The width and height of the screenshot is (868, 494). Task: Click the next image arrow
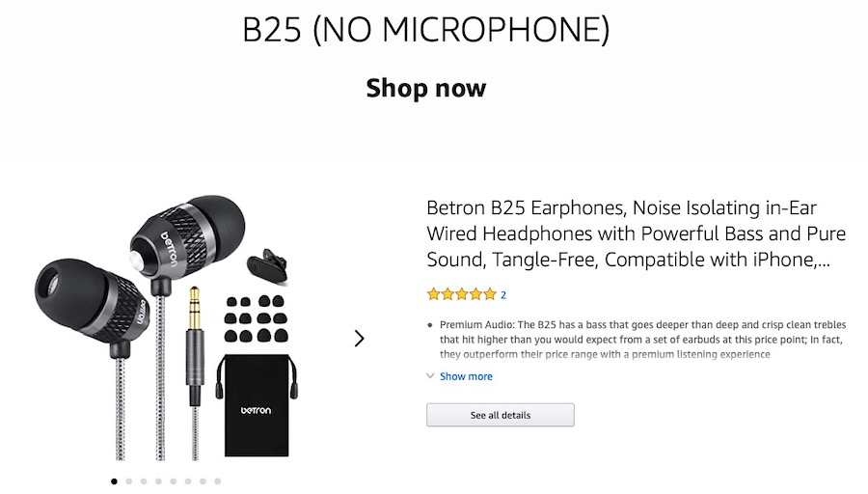359,339
